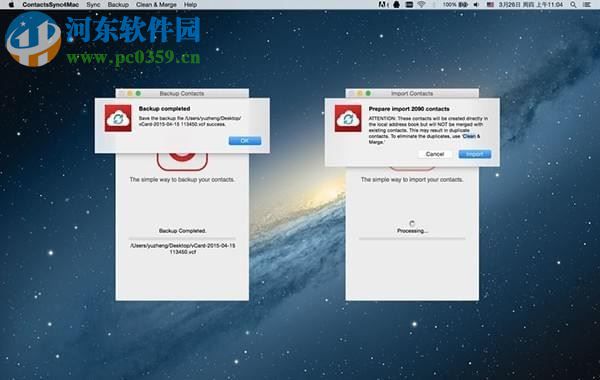The height and width of the screenshot is (380, 600).
Task: Click 'The simple way to backup your contacts' text
Action: click(182, 179)
